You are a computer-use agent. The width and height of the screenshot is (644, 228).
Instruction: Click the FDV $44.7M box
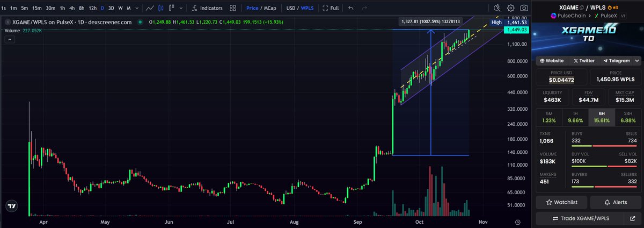tap(588, 97)
